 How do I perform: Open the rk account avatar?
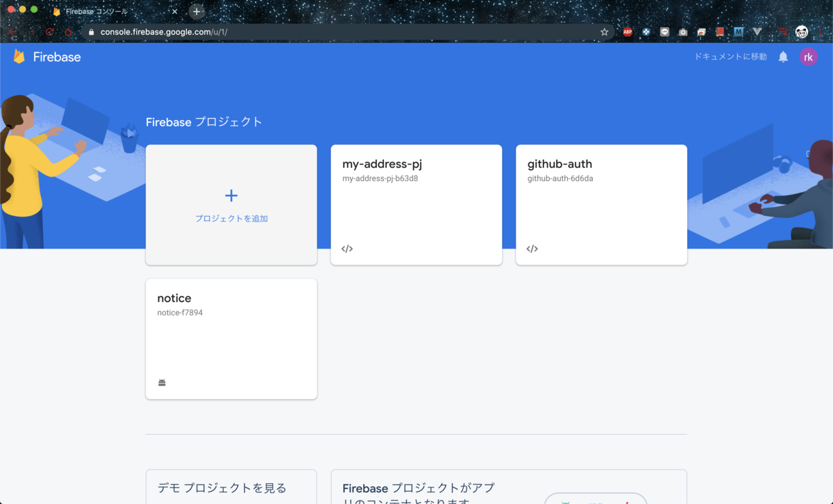point(808,57)
